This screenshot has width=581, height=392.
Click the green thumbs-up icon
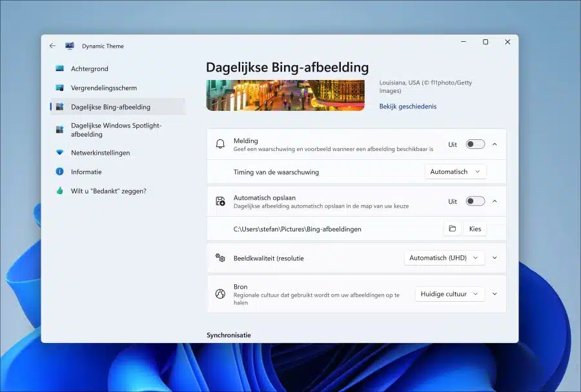[59, 191]
